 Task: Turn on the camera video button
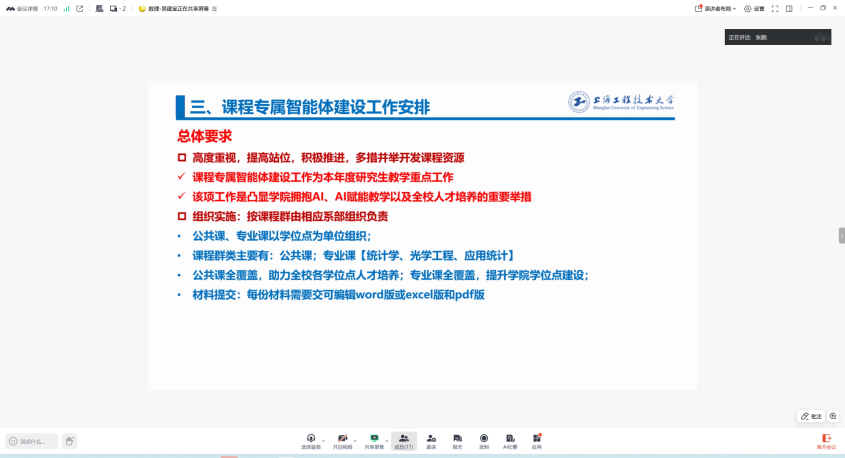pyautogui.click(x=342, y=440)
